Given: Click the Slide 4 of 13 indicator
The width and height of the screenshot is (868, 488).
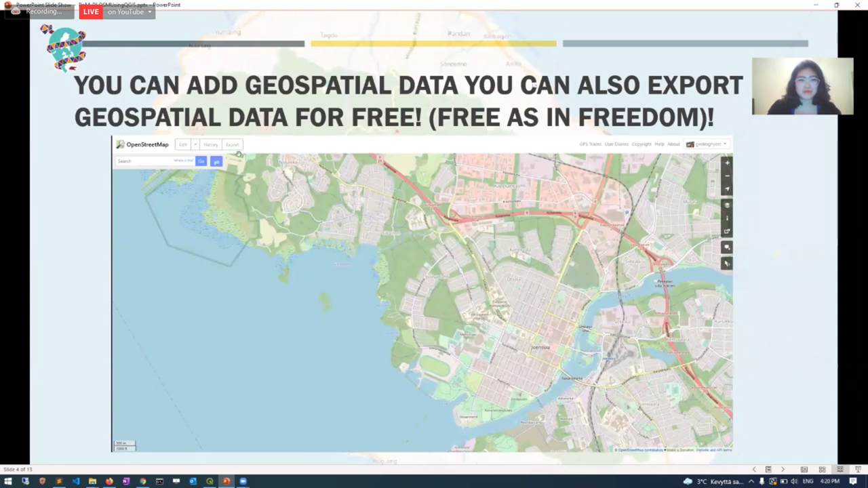Looking at the screenshot, I should [18, 469].
